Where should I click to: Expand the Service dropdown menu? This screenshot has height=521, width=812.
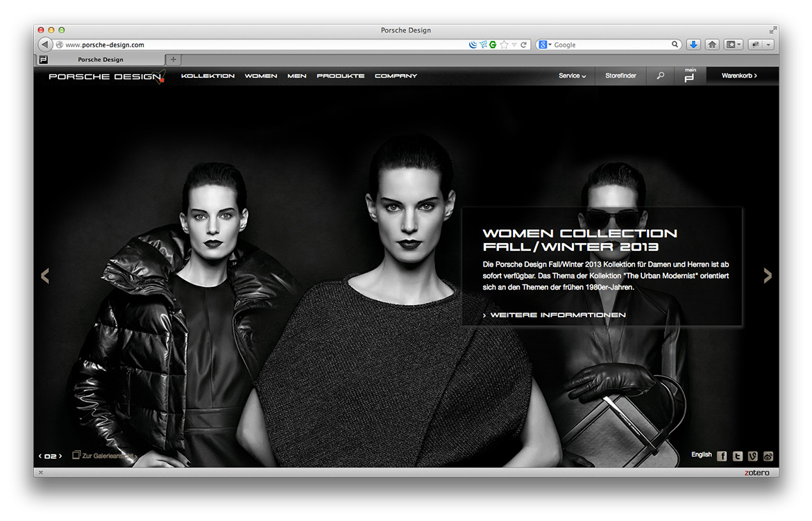pos(572,76)
